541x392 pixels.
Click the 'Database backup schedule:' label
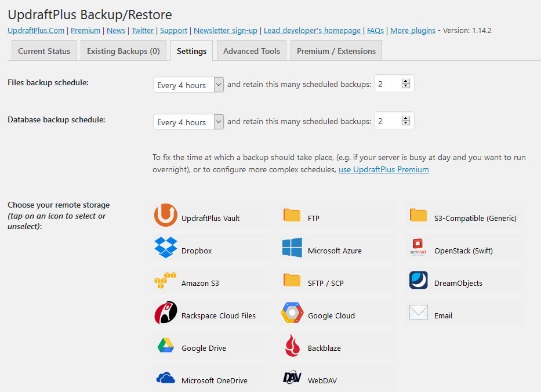(56, 119)
